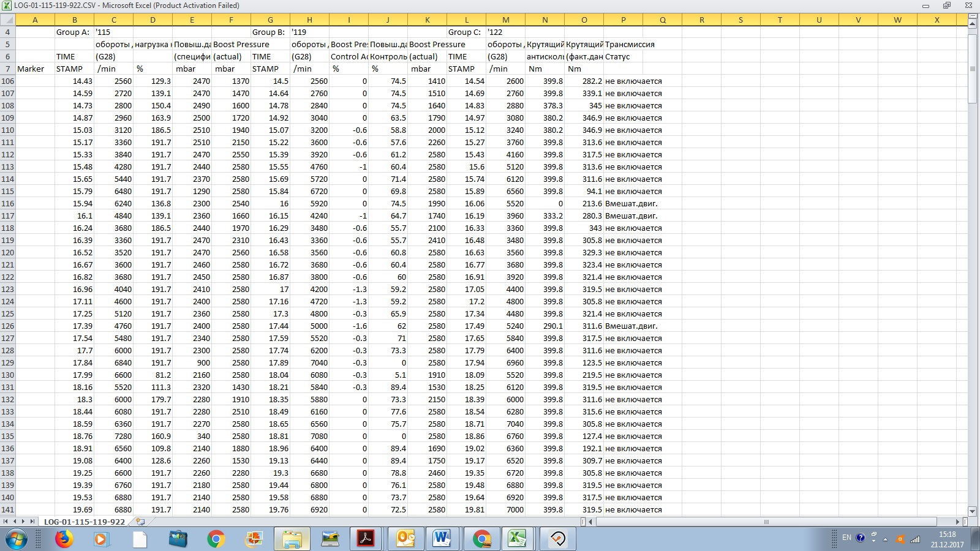Open the blue help tray icon
Viewport: 980px width, 551px height.
861,538
